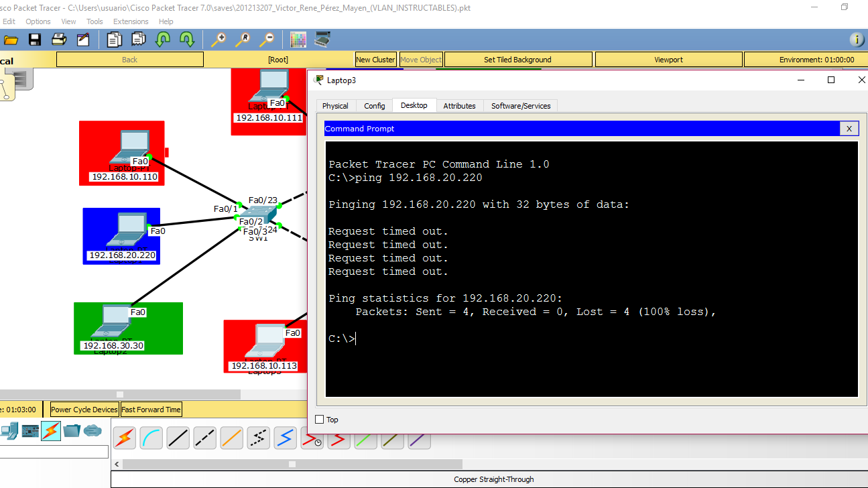Copy selection with the Copy icon
Screen dimensions: 868x488
115,40
